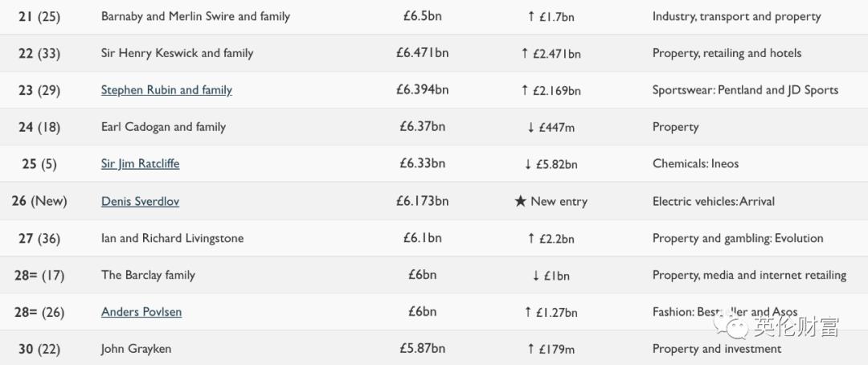Click the £6.471bn wealth value
This screenshot has height=365, width=868.
coord(423,53)
